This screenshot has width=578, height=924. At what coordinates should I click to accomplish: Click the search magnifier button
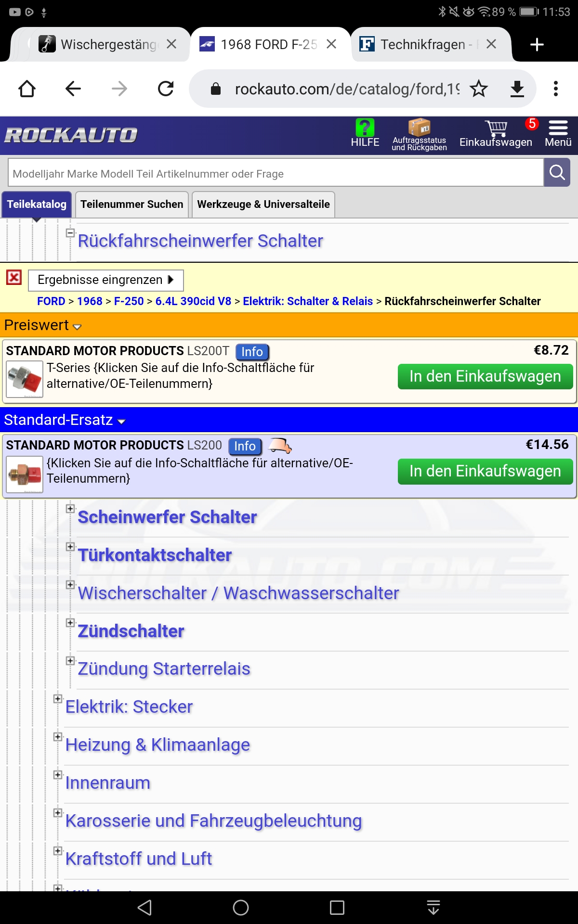(x=557, y=172)
